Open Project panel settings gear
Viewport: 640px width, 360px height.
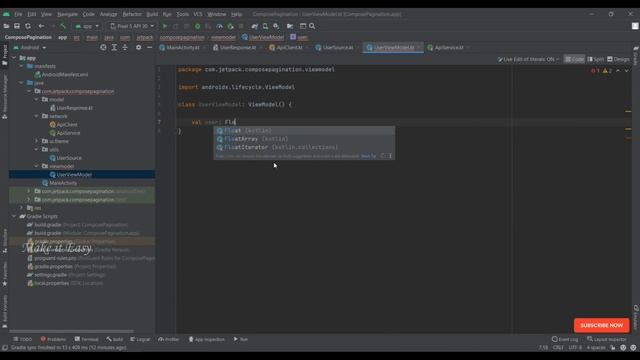138,47
